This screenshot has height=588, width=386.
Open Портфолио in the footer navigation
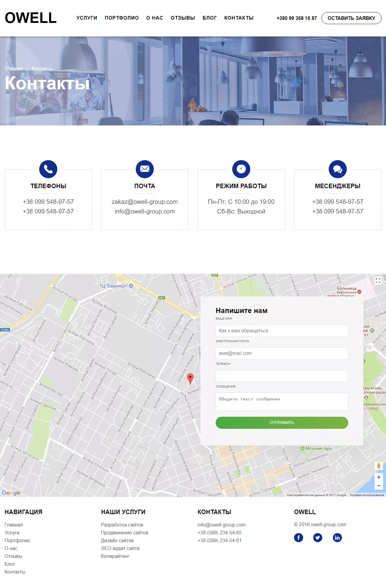click(x=17, y=541)
